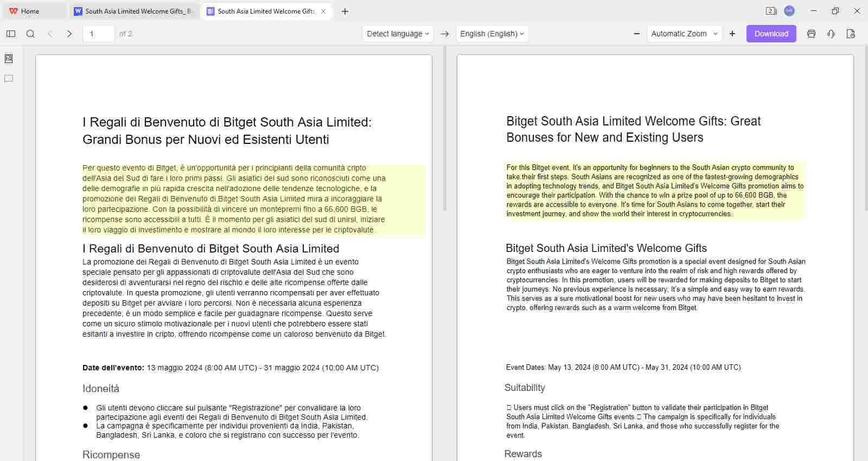
Task: Go to the next page arrow
Action: 69,34
